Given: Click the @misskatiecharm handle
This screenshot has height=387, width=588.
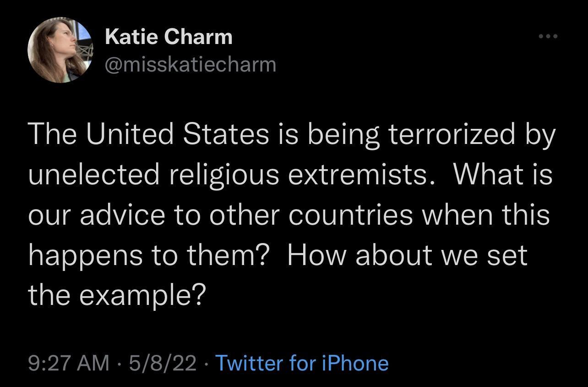Looking at the screenshot, I should coord(190,65).
